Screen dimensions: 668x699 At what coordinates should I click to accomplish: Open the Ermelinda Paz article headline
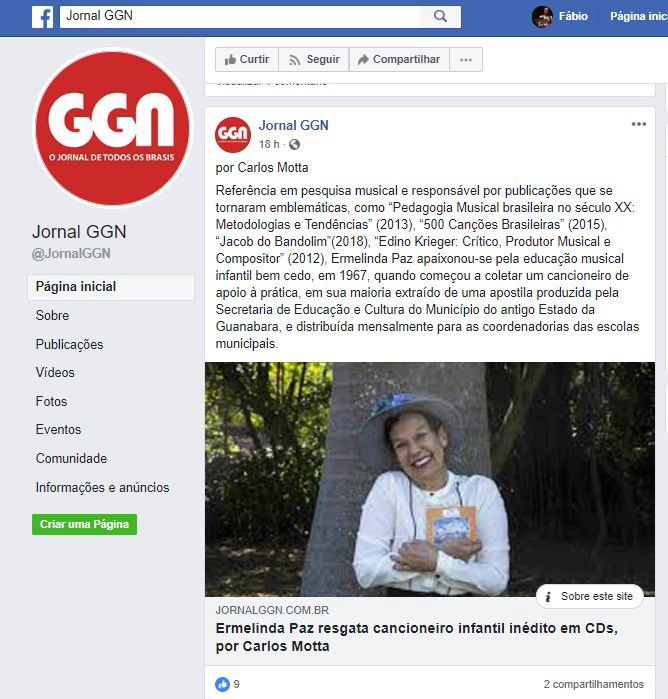point(416,637)
